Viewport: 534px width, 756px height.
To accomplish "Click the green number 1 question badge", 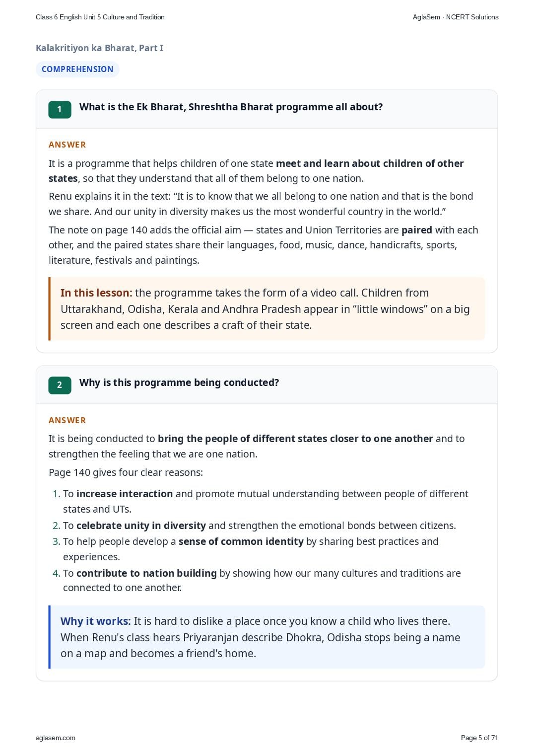I will tap(60, 109).
